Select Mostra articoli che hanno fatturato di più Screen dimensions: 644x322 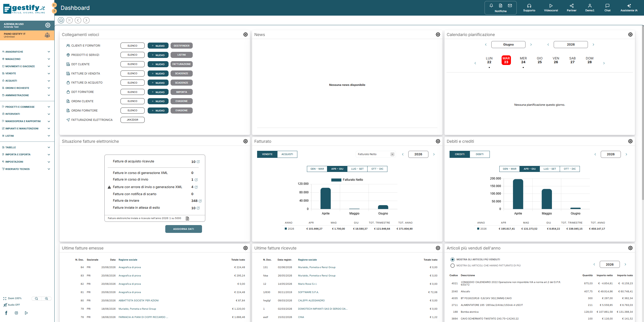coord(453,266)
